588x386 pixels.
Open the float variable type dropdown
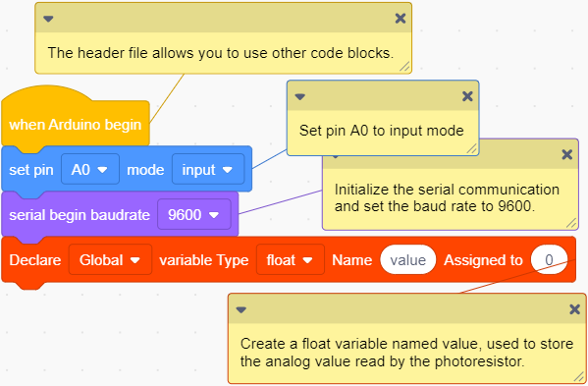pos(291,260)
